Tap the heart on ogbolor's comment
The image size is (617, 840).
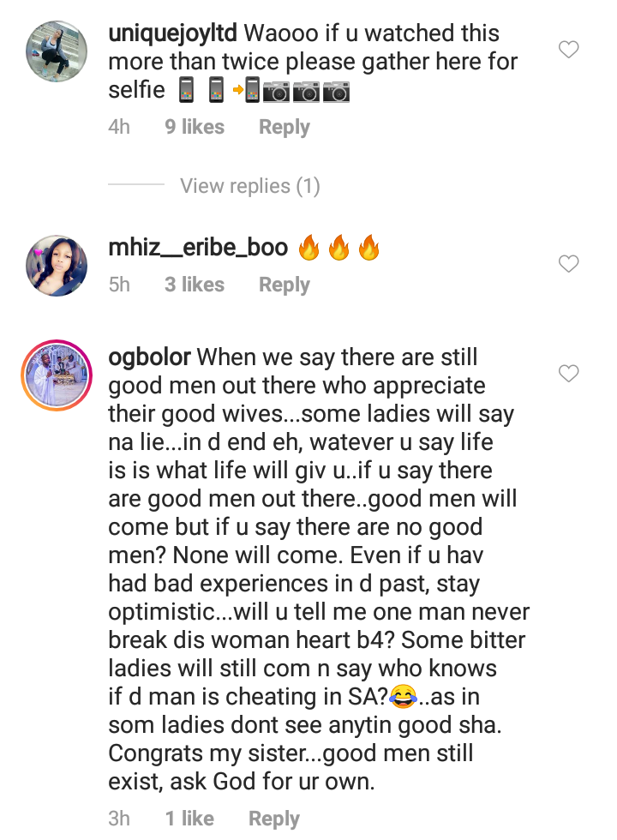(569, 373)
